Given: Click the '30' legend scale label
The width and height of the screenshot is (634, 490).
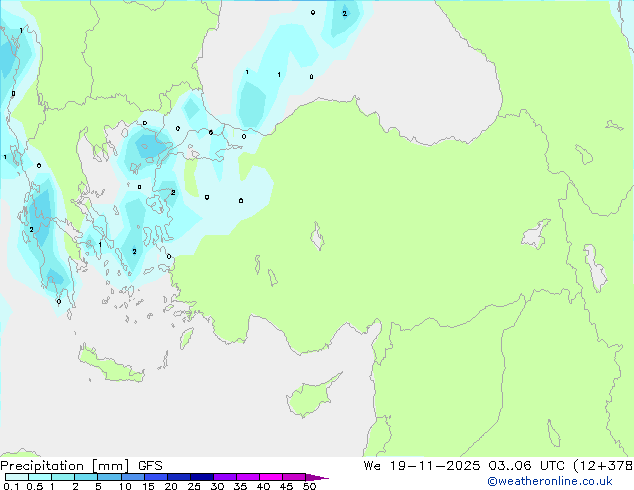Looking at the screenshot, I should [x=217, y=486].
